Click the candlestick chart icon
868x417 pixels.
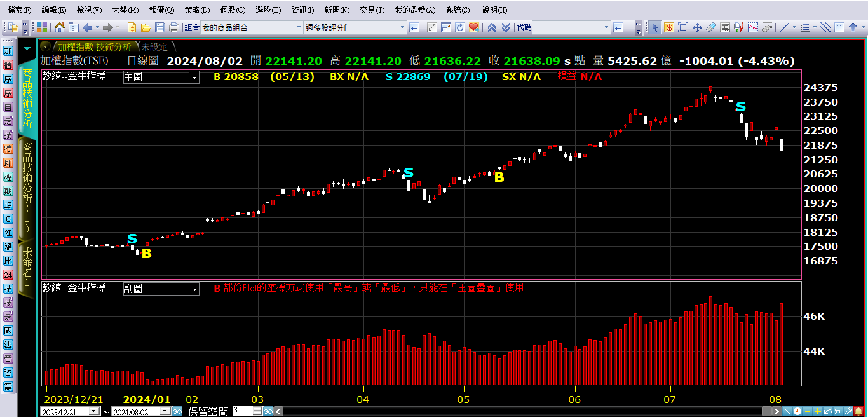click(738, 27)
